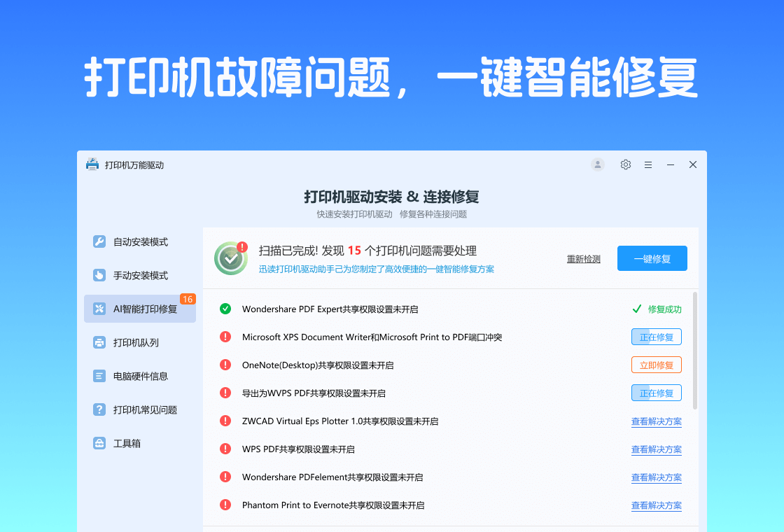Click text OneNote(Desktop)共享权限设置未开启
The width and height of the screenshot is (784, 532).
pos(318,365)
